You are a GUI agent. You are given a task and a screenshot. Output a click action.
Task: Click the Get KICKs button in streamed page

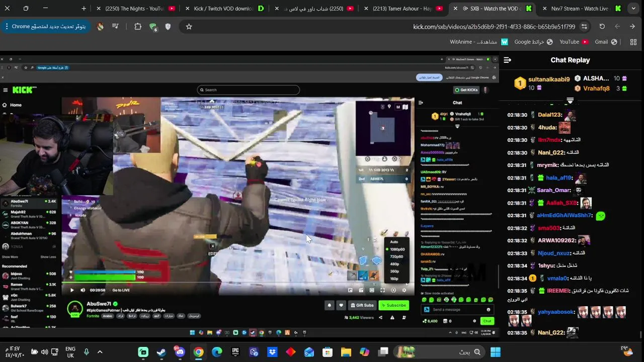[x=466, y=90]
